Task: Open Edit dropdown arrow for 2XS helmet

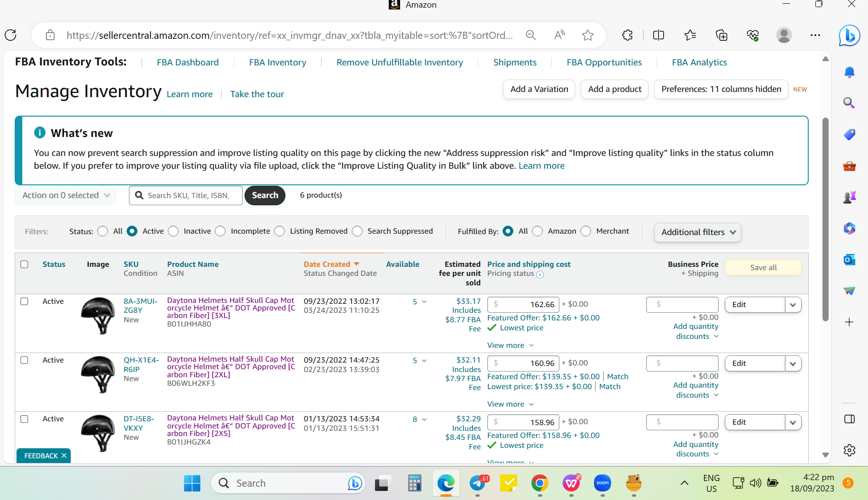Action: pyautogui.click(x=793, y=422)
